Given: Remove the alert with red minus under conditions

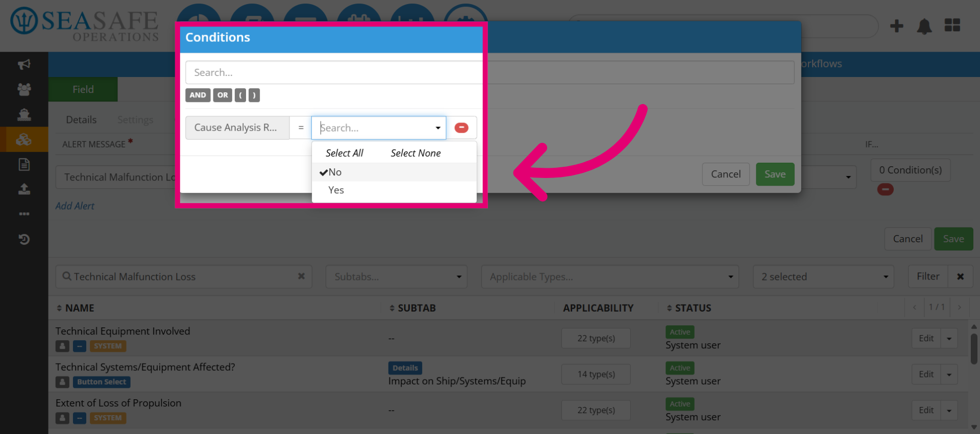Looking at the screenshot, I should [x=885, y=190].
